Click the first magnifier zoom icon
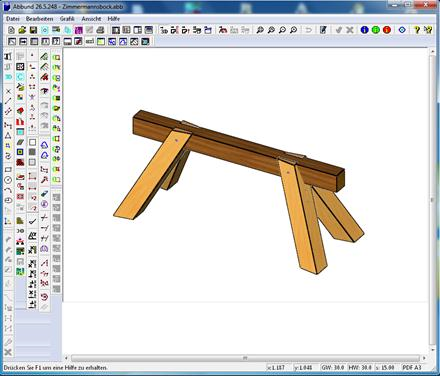The height and width of the screenshot is (376, 440). click(260, 30)
